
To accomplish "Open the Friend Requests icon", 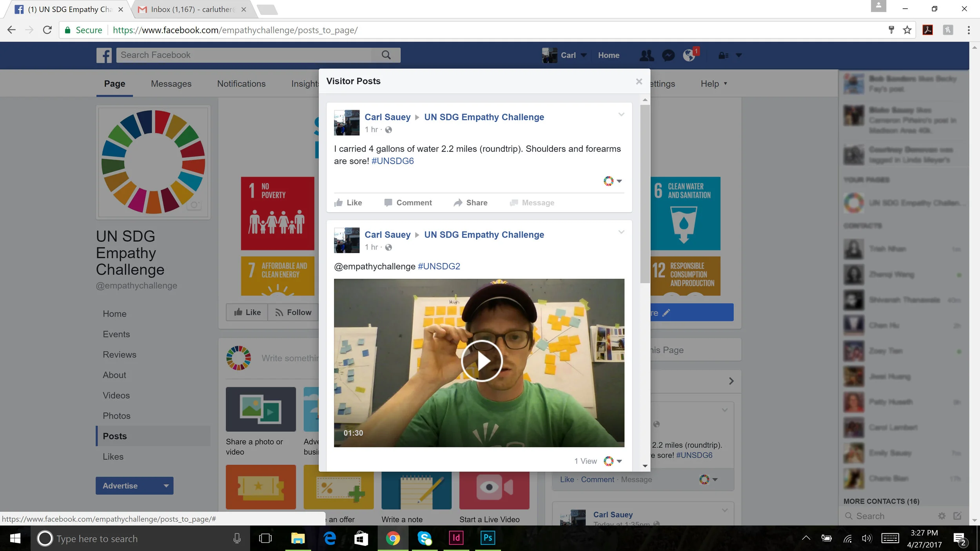I will [x=646, y=55].
